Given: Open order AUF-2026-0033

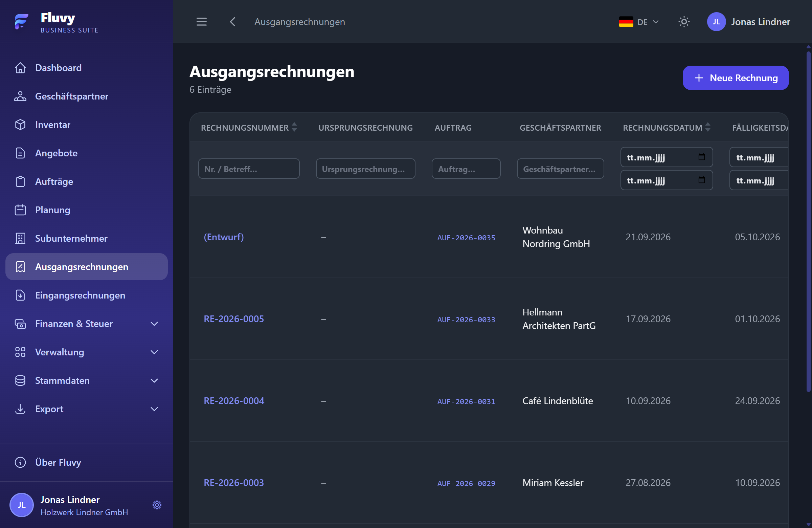Looking at the screenshot, I should [466, 320].
